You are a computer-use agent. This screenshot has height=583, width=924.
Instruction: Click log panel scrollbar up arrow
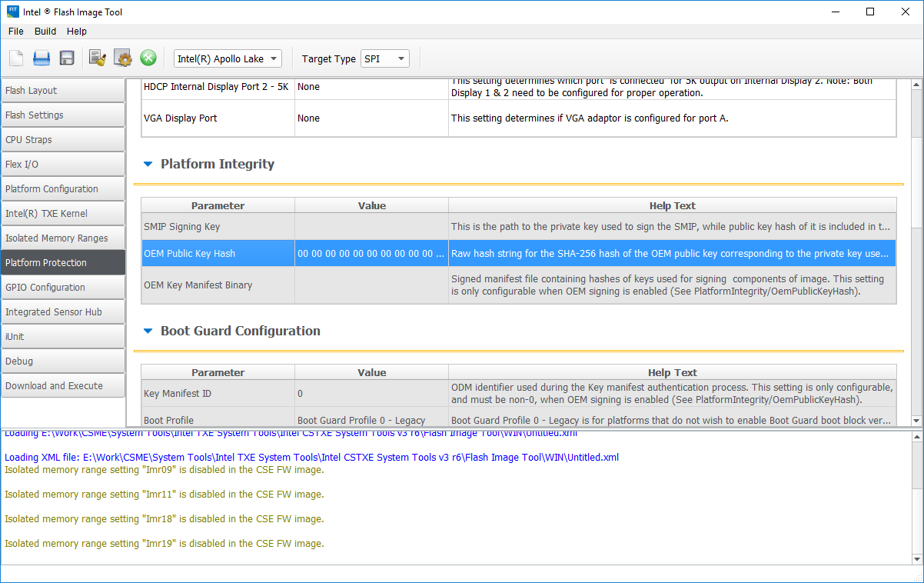point(916,438)
